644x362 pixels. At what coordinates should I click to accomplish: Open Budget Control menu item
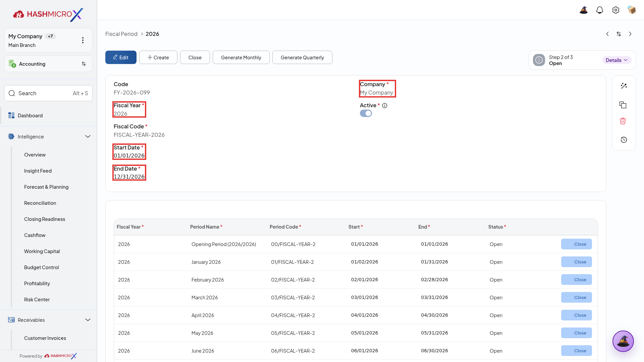point(42,267)
